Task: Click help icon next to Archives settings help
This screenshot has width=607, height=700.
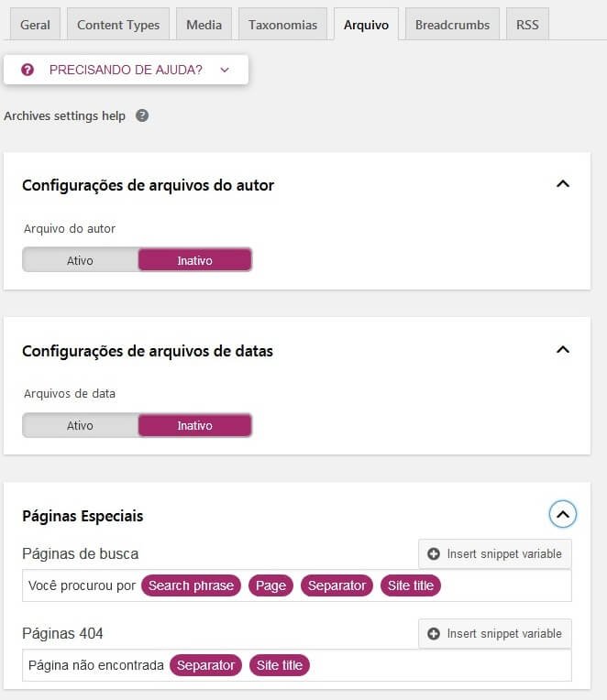Action: [142, 115]
